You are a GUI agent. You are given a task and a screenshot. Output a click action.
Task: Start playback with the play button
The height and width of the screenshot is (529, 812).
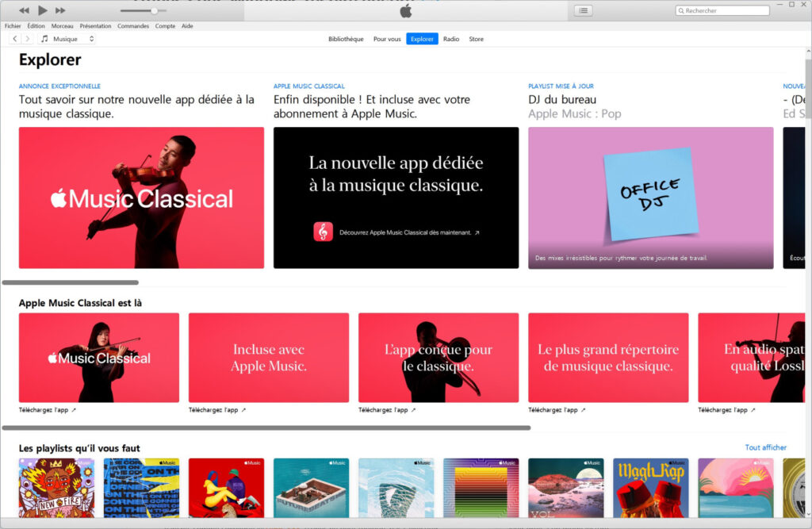[43, 10]
